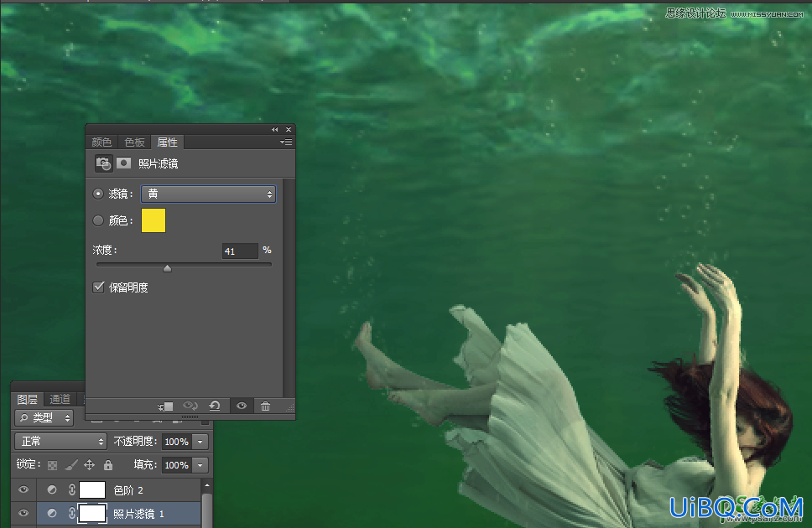Hide the 照片滤镜 1 layer
Viewport: 812px width, 528px height.
23,513
